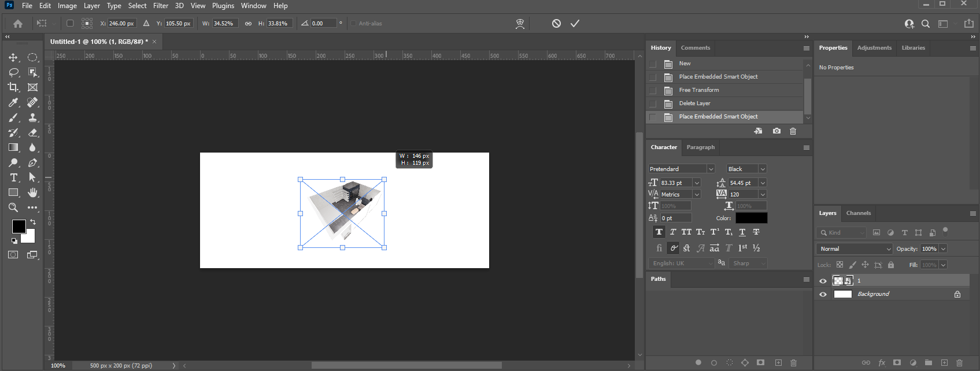
Task: Open the Comments tab
Action: point(695,48)
